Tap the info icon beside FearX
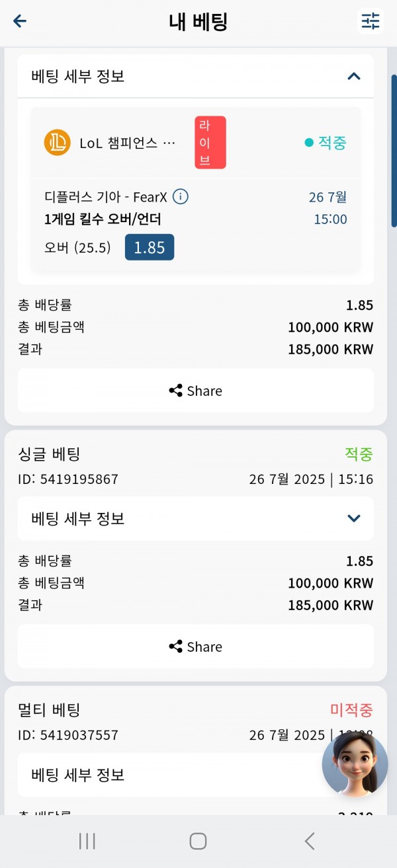The image size is (397, 868). pyautogui.click(x=181, y=196)
